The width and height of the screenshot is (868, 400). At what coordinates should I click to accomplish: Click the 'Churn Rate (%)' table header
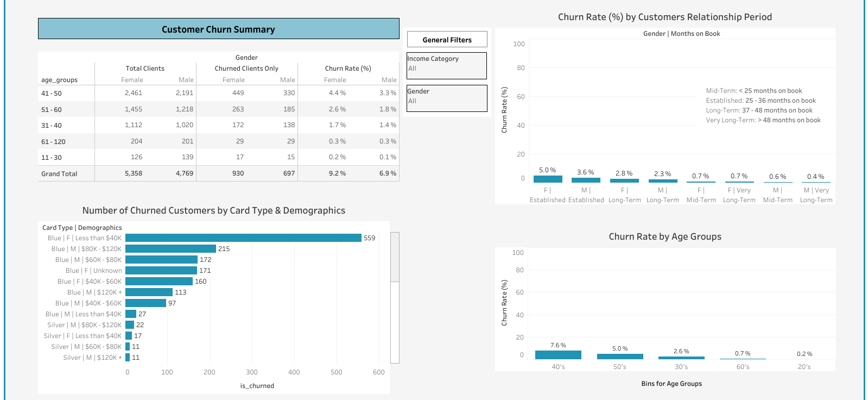click(348, 68)
